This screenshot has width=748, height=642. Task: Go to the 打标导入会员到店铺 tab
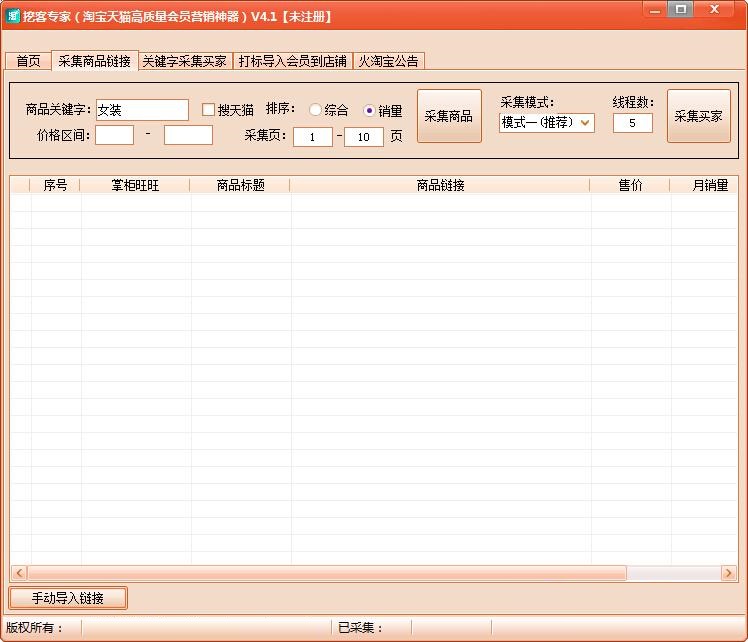click(x=292, y=61)
